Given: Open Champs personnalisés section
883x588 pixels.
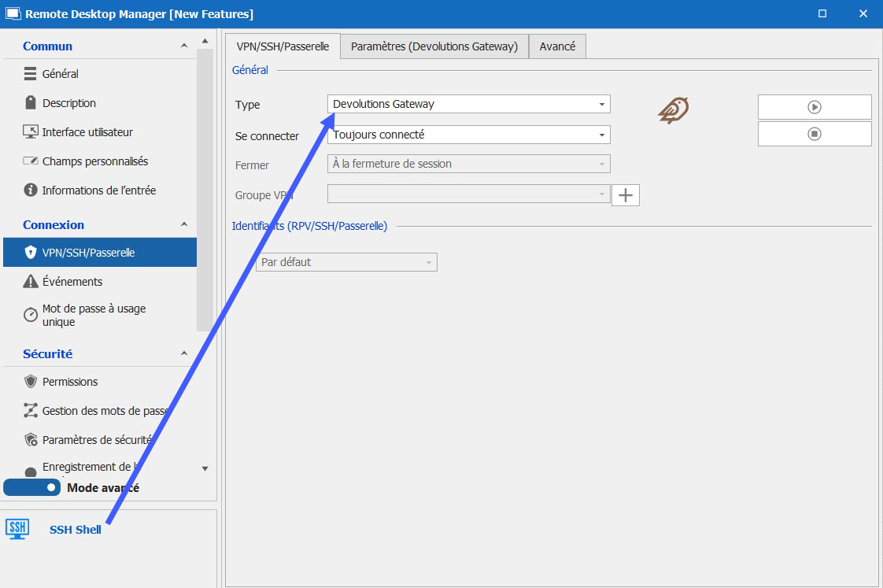Looking at the screenshot, I should 94,161.
